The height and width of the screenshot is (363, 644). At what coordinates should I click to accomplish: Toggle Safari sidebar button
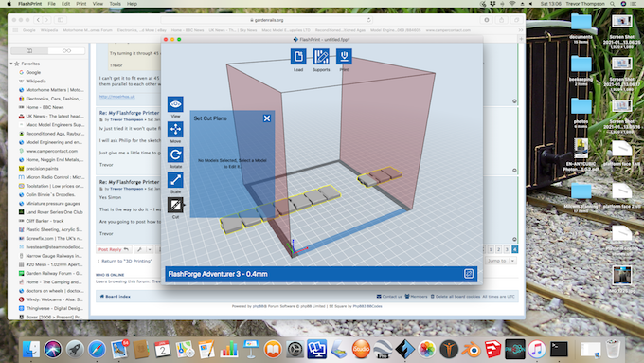click(x=61, y=20)
